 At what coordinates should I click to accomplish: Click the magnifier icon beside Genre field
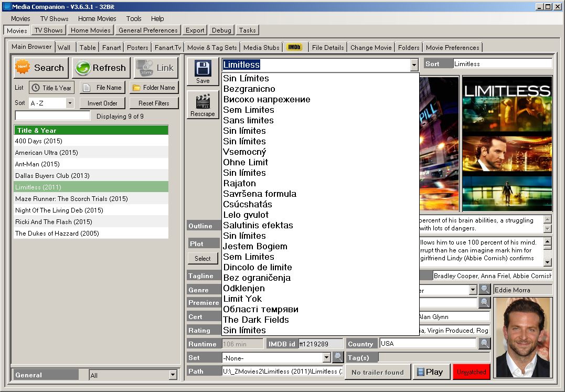click(x=485, y=289)
